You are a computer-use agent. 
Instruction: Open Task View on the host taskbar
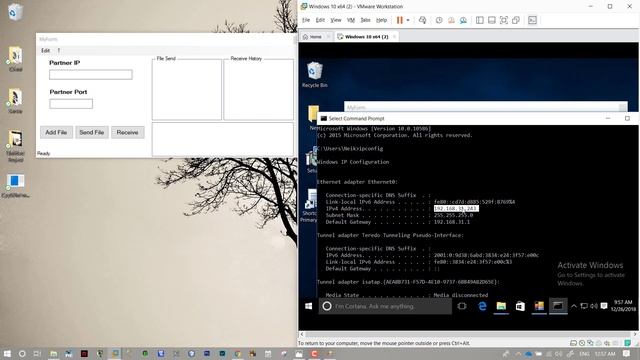37,354
